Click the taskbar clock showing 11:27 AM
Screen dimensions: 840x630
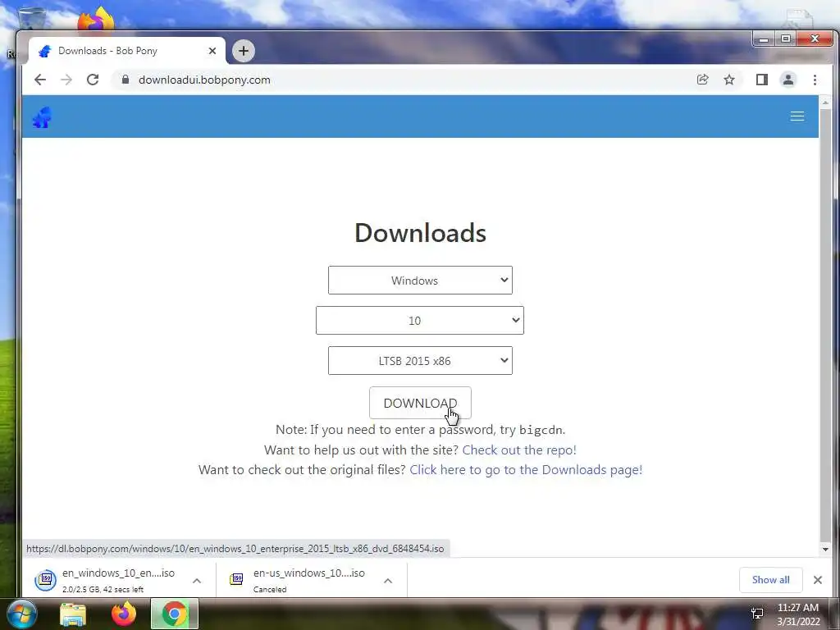tap(798, 614)
